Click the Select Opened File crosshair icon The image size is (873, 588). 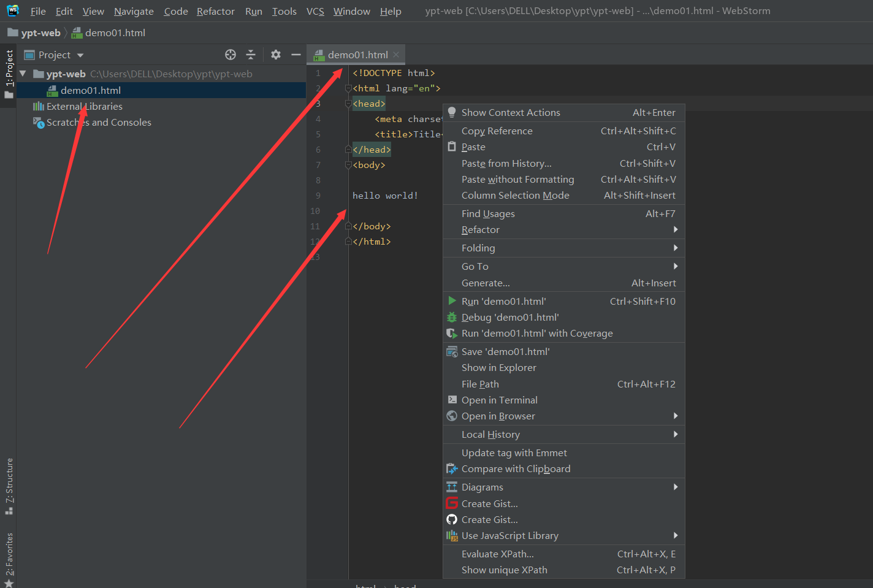point(230,55)
